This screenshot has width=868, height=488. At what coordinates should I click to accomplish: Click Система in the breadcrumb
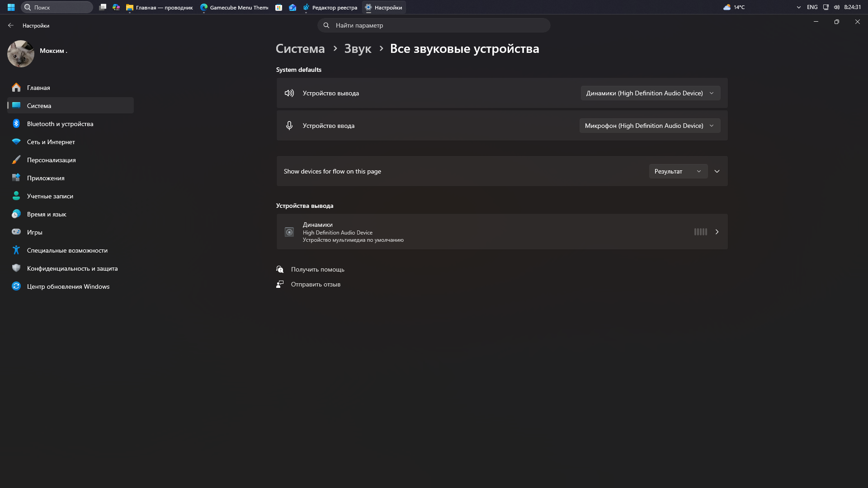coord(300,49)
